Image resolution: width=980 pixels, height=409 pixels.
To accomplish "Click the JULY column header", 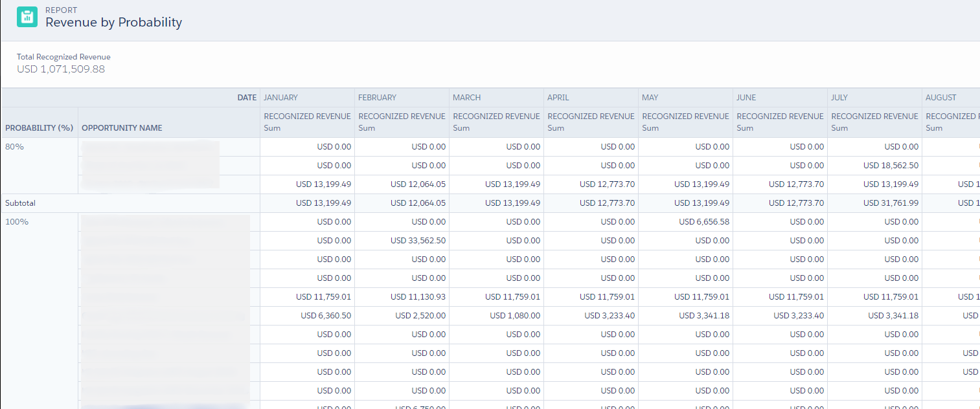I will pos(840,98).
